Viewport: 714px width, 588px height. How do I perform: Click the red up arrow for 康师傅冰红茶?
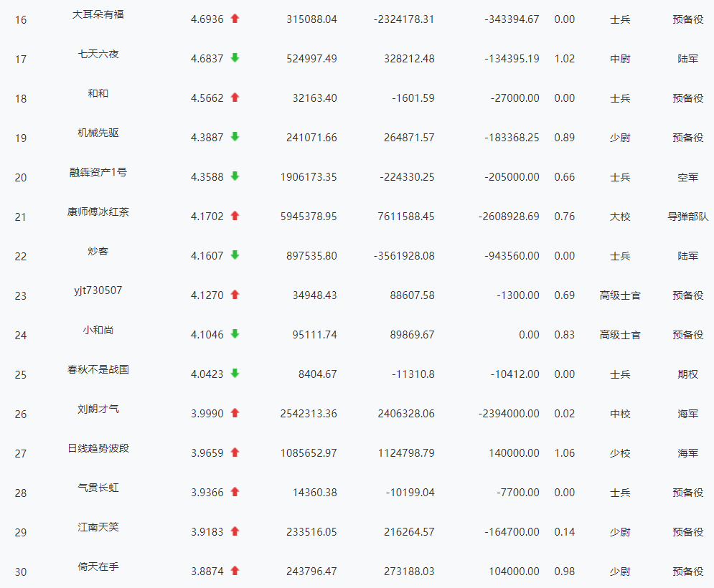(235, 216)
